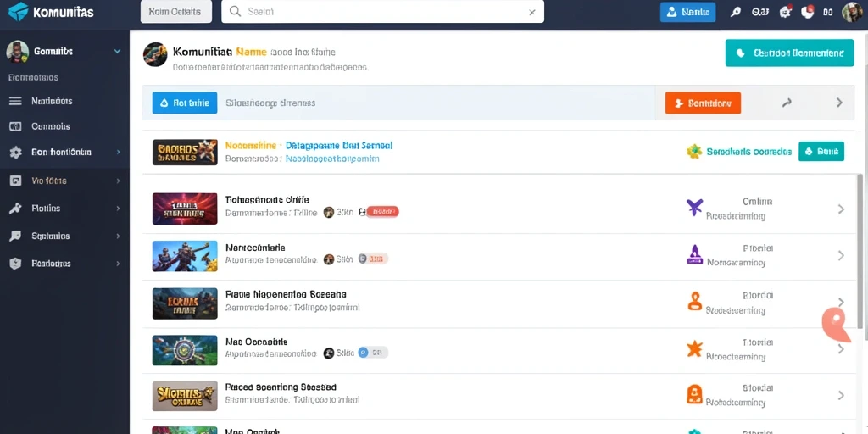Open the yellow text link in the featured row

pos(250,146)
